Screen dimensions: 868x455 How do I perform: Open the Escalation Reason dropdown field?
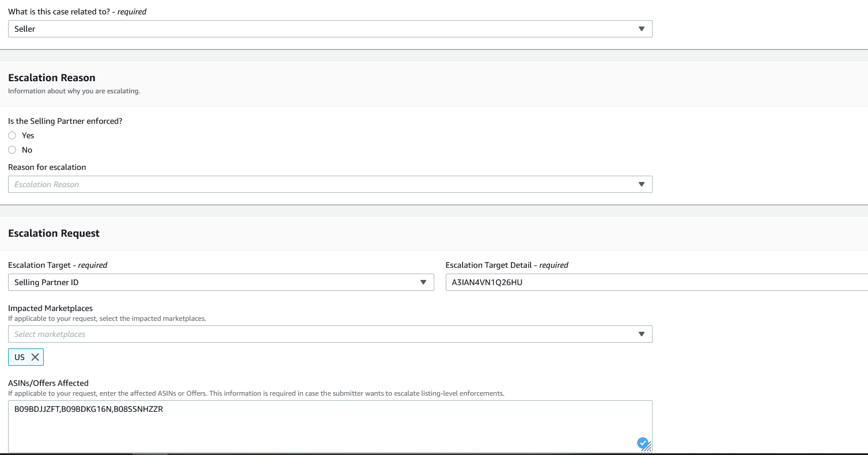(323, 184)
